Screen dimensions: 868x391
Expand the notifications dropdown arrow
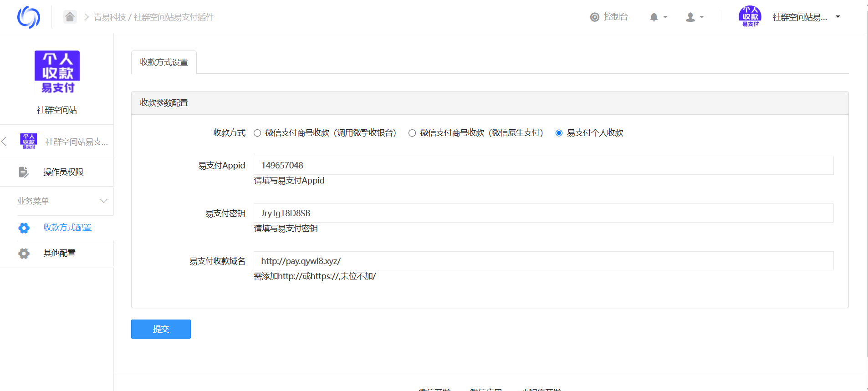665,17
